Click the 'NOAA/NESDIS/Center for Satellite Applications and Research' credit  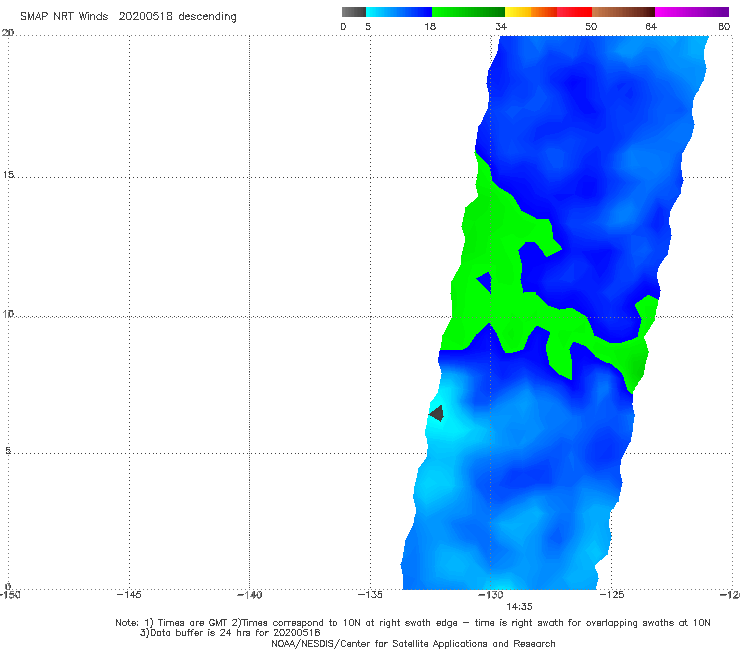click(413, 644)
